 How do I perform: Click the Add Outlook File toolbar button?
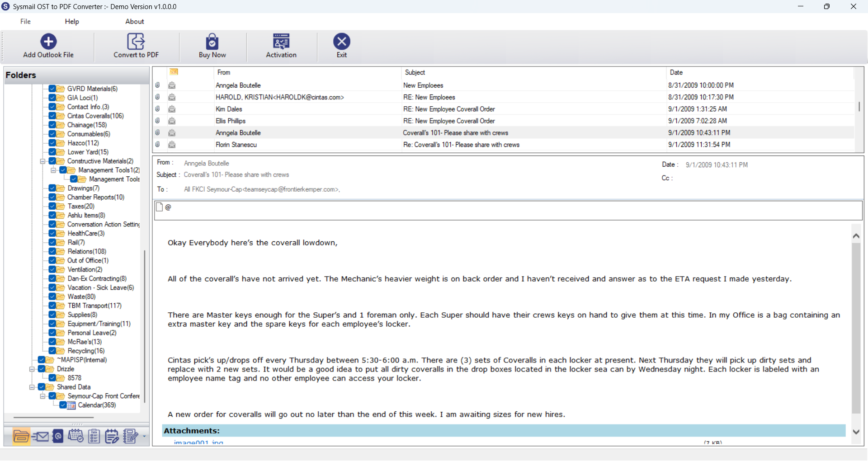tap(48, 46)
